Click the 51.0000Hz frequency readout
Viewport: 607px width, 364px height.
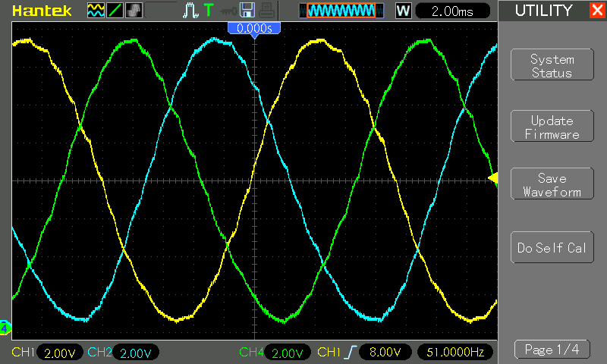455,352
